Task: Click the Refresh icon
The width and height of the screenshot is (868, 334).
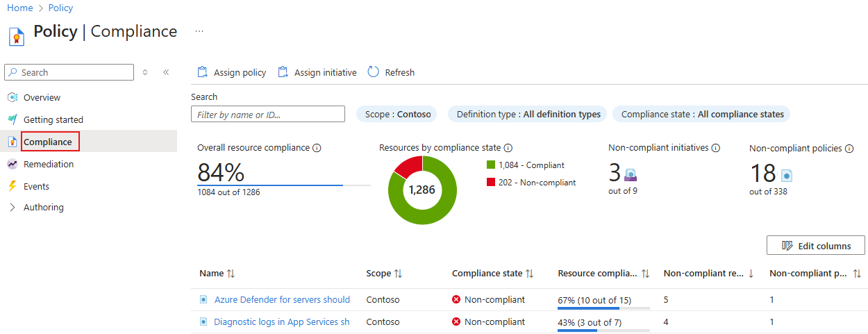Action: point(374,72)
